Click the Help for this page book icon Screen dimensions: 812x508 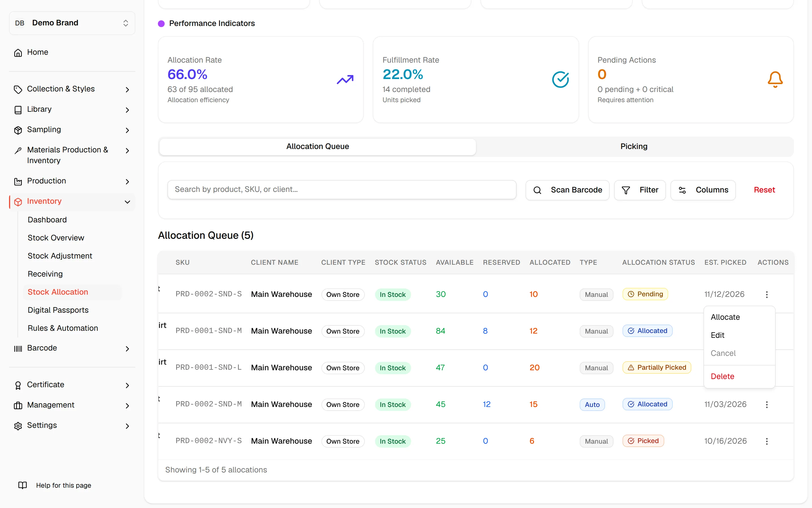click(23, 485)
